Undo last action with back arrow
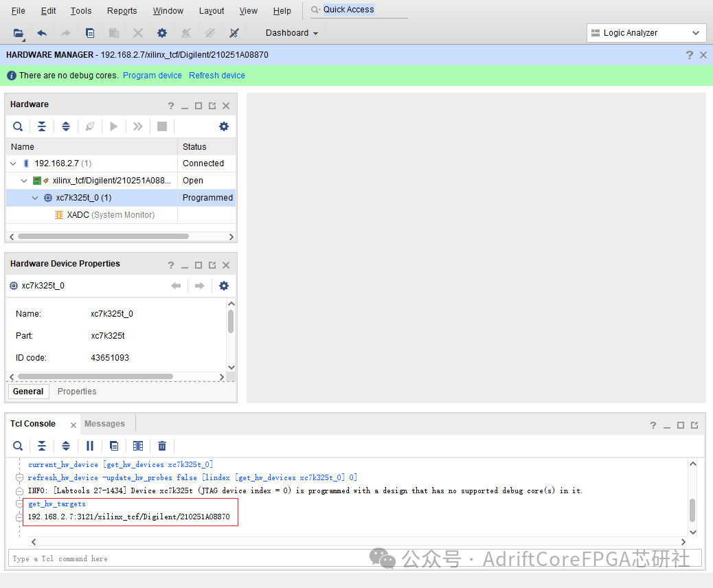Image resolution: width=713 pixels, height=588 pixels. click(42, 33)
